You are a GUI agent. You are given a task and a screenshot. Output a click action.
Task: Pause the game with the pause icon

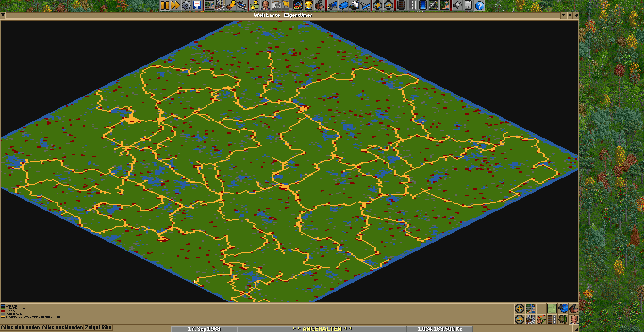pyautogui.click(x=165, y=6)
